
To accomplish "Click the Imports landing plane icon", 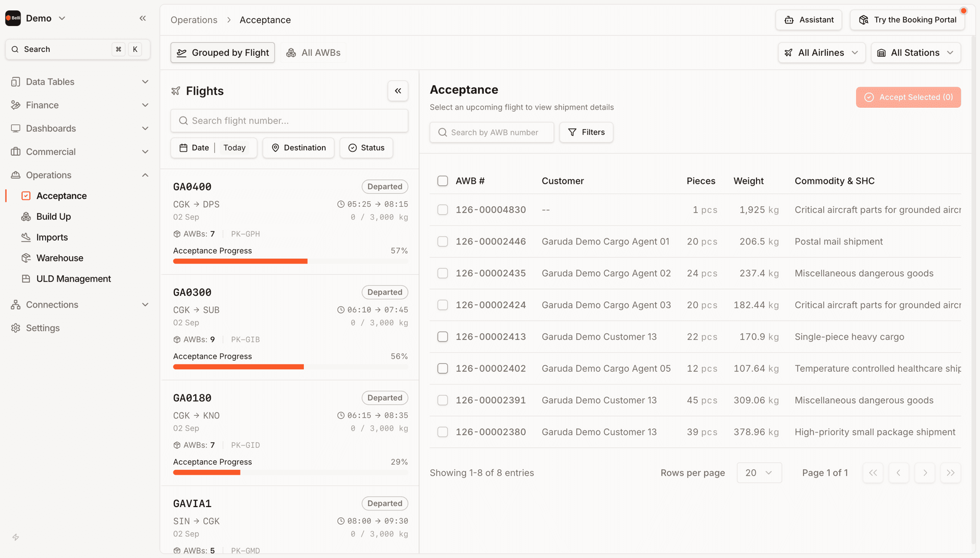I will pos(26,237).
